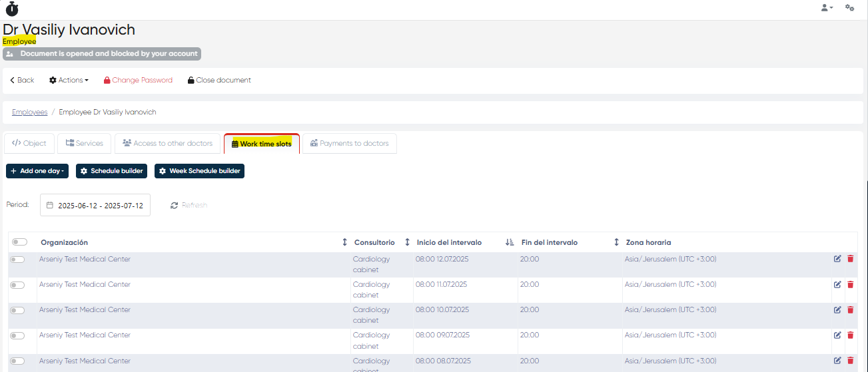Expand the Actions dropdown
The image size is (868, 372).
point(69,80)
